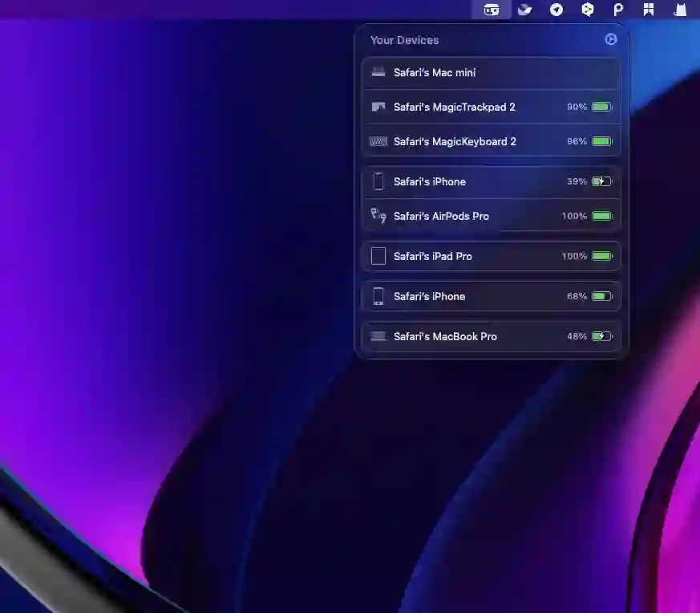
Task: Select Safari's MacBook Pro device name
Action: click(445, 336)
